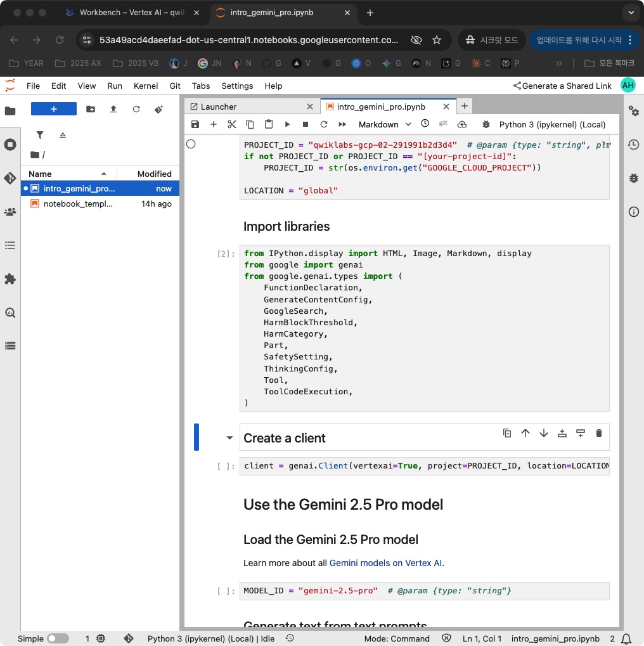Click the MODEL_ID code cell input

point(423,591)
